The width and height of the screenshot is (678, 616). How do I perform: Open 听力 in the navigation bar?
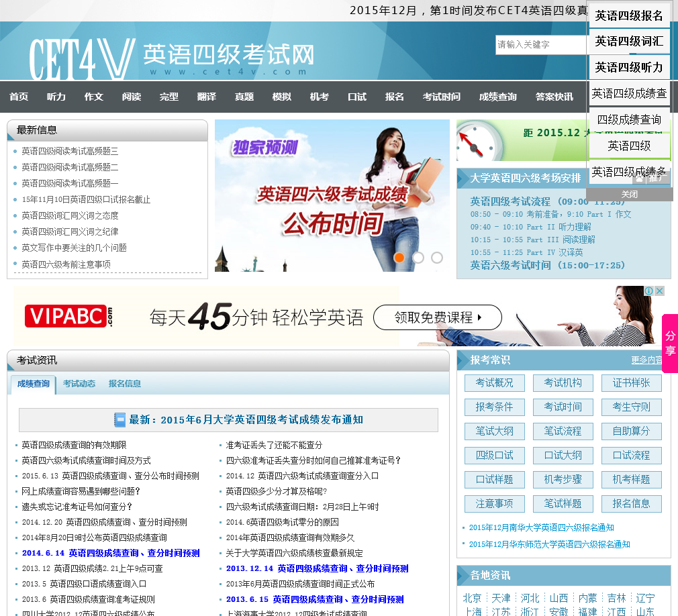(x=56, y=97)
